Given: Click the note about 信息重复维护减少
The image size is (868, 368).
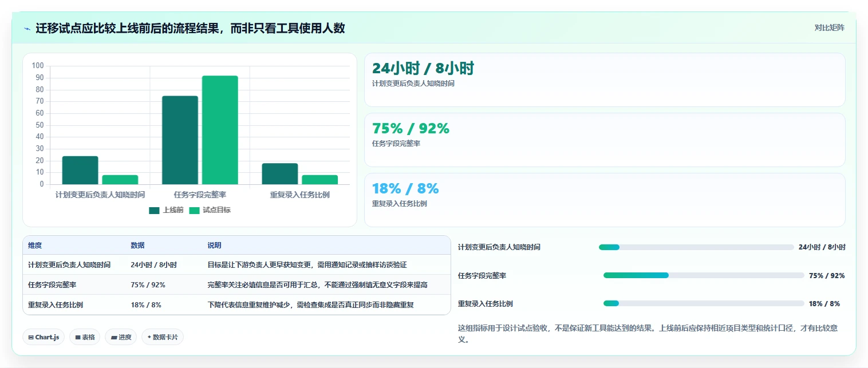Looking at the screenshot, I should 310,304.
